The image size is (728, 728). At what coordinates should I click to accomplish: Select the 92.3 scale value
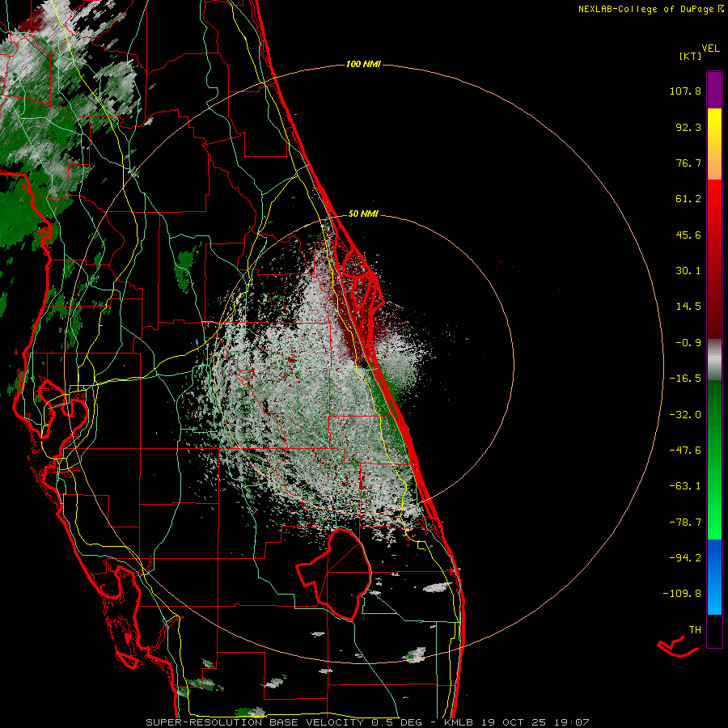(688, 127)
